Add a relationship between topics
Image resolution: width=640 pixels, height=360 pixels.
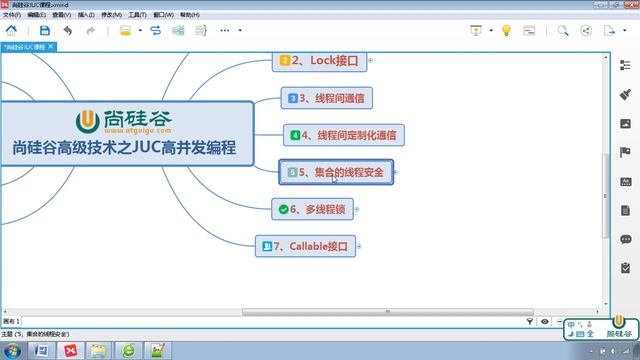point(156,30)
